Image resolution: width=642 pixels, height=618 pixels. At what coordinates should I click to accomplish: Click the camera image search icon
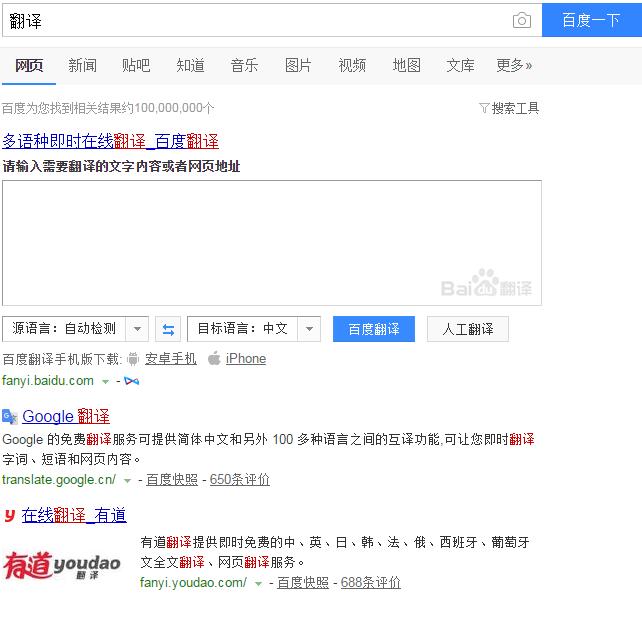(522, 20)
